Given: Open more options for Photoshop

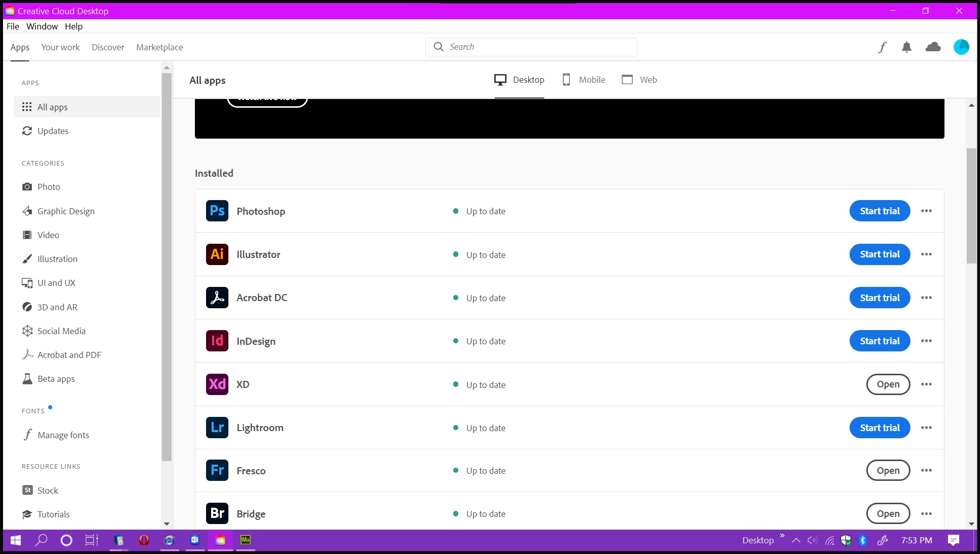Looking at the screenshot, I should 926,211.
